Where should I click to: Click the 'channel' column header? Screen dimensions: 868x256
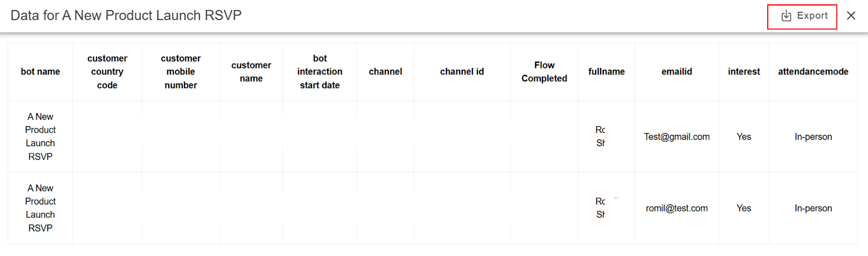(x=385, y=72)
